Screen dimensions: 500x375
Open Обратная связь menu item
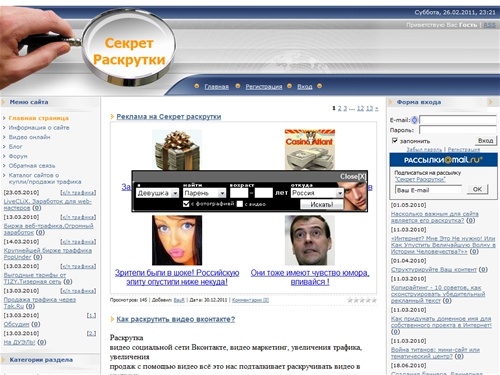tap(32, 166)
